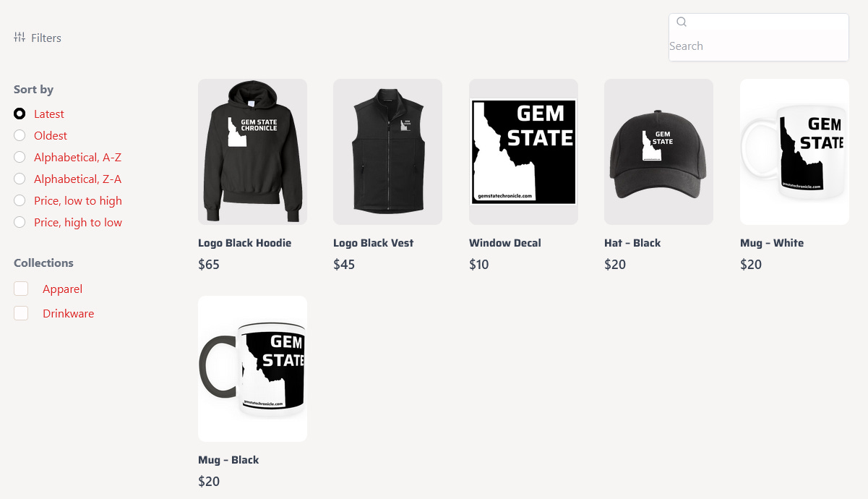Open the Window Decal product image

(523, 152)
